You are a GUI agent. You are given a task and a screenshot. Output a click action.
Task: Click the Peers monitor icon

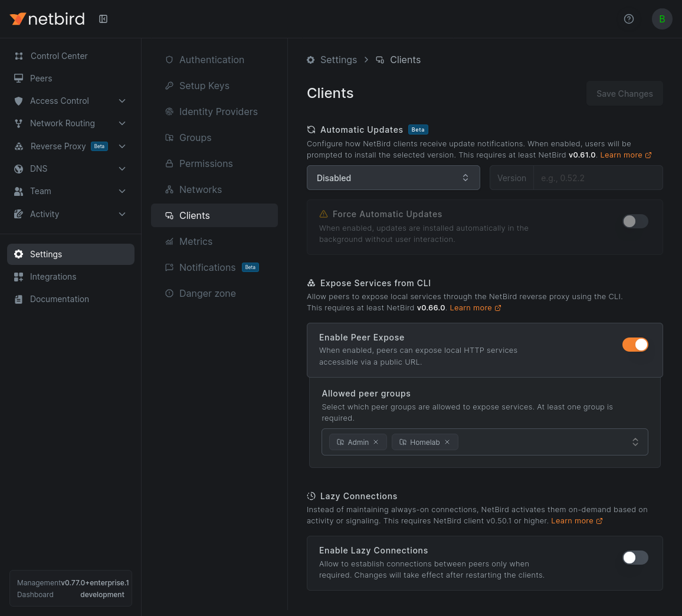(18, 78)
